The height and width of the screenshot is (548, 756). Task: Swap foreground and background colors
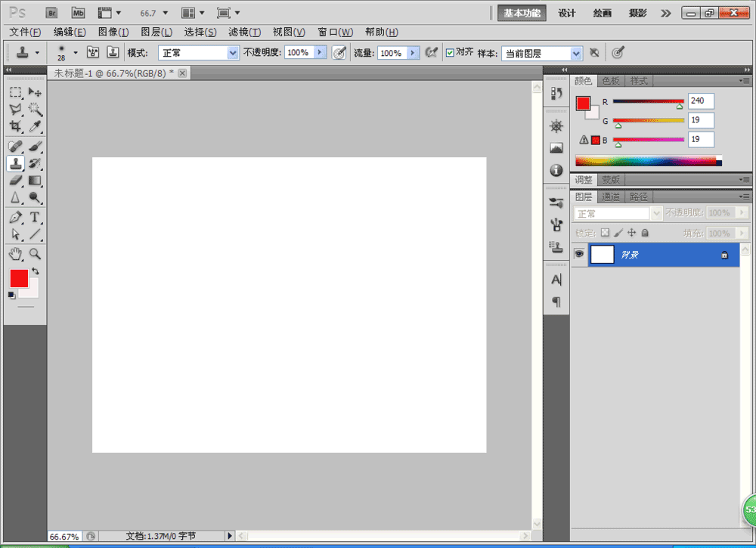tap(36, 271)
